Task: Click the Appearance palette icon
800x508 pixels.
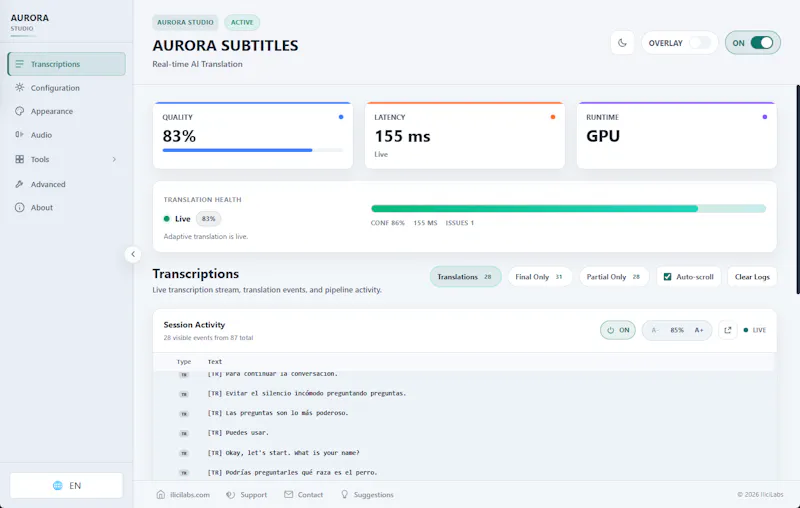Action: click(19, 111)
